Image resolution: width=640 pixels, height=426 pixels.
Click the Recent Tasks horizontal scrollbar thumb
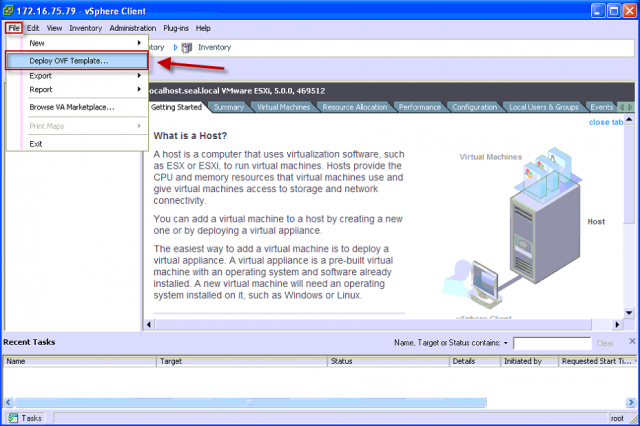[x=250, y=402]
